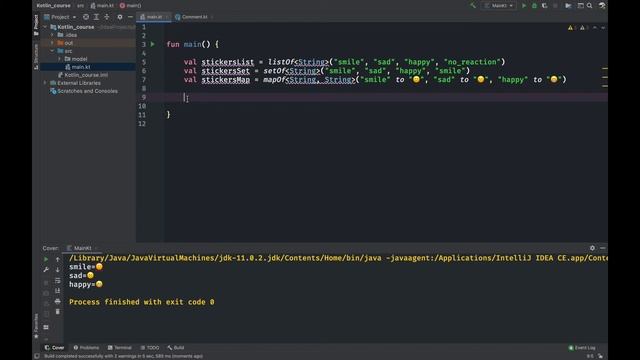Screen dimensions: 640x360
Task: Toggle scroll to end in console
Action: pos(58,291)
